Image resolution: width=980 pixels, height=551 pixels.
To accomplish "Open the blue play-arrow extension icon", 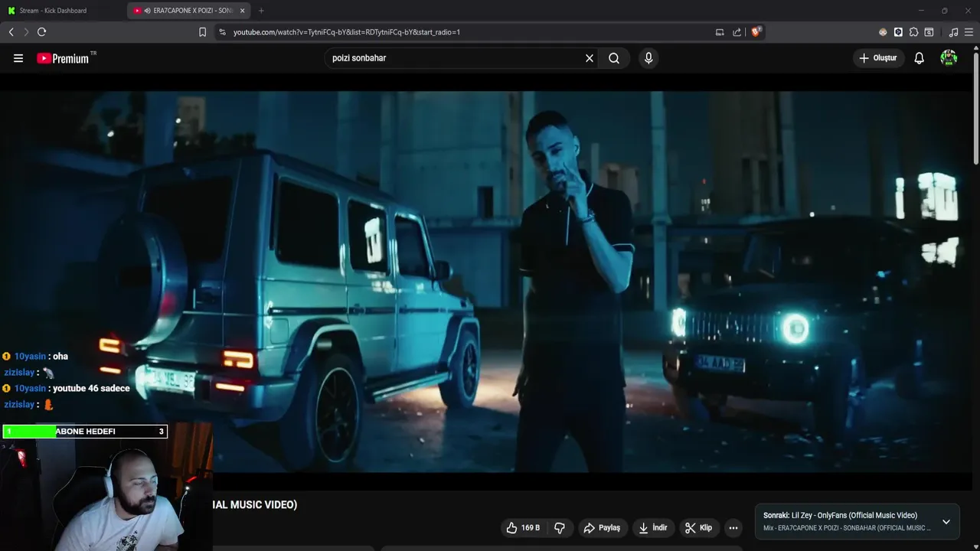I will 898,32.
